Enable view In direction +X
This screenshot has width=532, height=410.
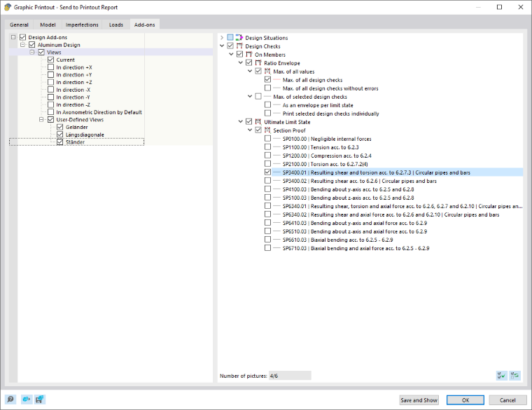(x=51, y=67)
